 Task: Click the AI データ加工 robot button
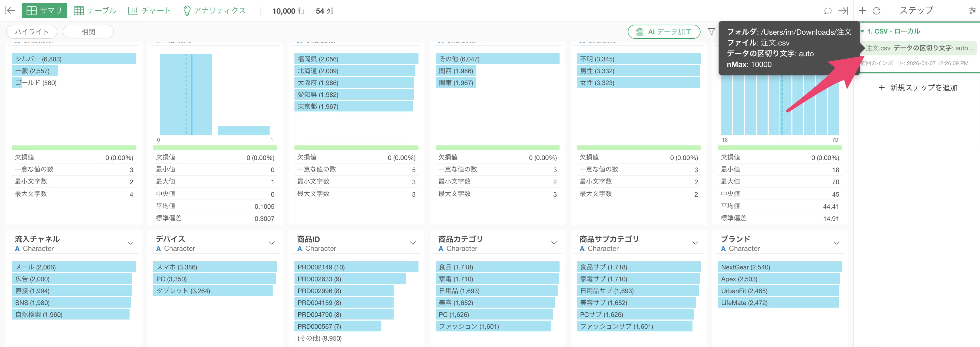[663, 31]
